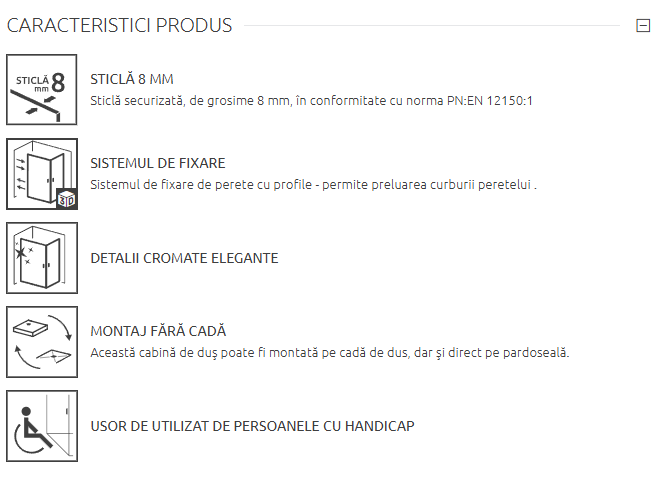Click the small 3D badge on fixing icon
This screenshot has height=477, width=672.
(67, 199)
